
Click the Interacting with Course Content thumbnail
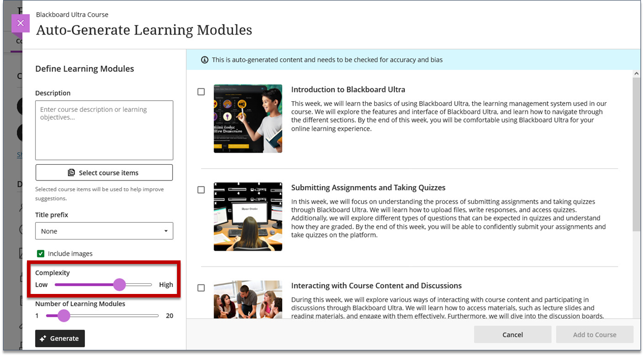click(248, 300)
